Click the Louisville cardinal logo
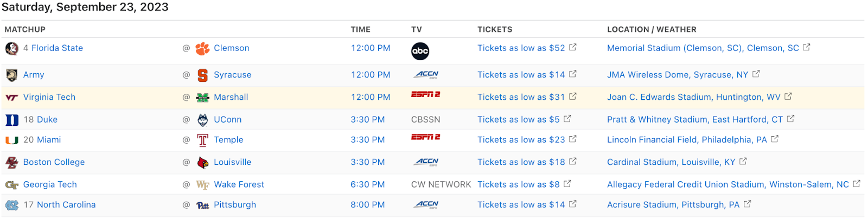868x218 pixels. pos(202,162)
